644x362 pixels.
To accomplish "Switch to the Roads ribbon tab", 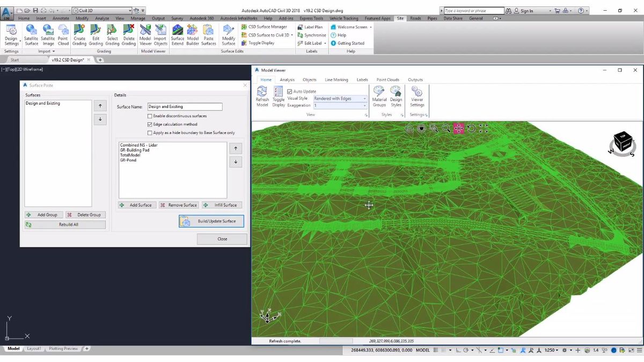I will click(415, 18).
